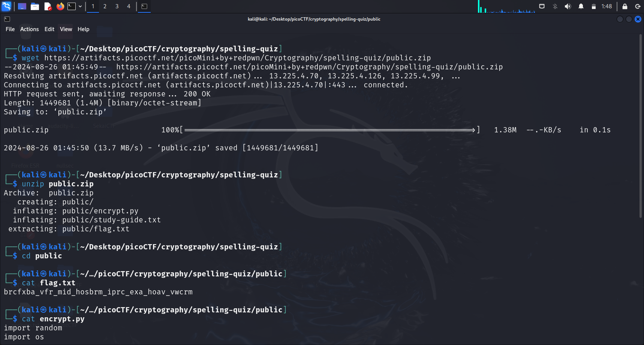644x345 pixels.
Task: Open the Kali applications menu
Action: point(6,6)
